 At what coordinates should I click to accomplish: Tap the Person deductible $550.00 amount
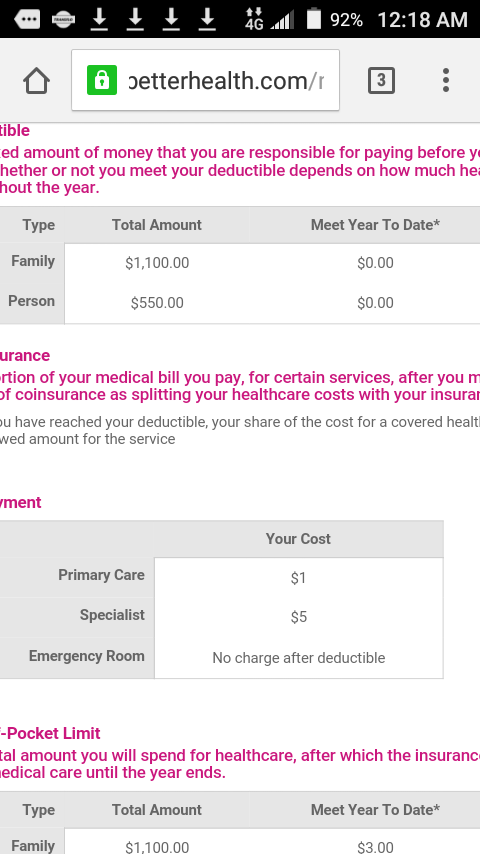click(x=157, y=303)
